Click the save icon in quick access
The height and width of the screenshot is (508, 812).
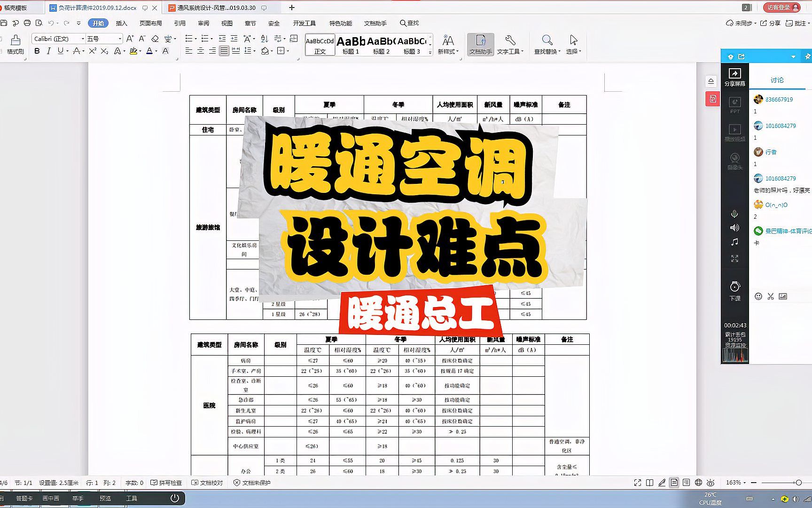pos(4,23)
